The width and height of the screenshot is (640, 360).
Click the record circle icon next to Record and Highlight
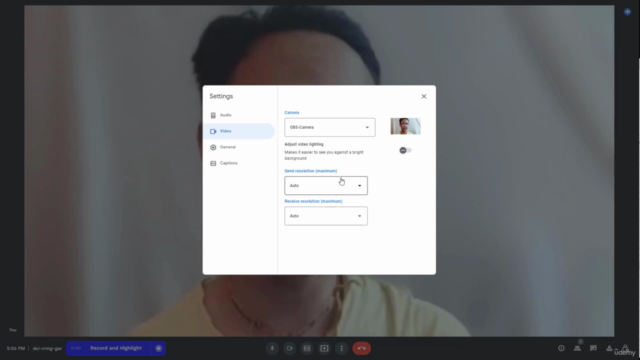[x=159, y=348]
